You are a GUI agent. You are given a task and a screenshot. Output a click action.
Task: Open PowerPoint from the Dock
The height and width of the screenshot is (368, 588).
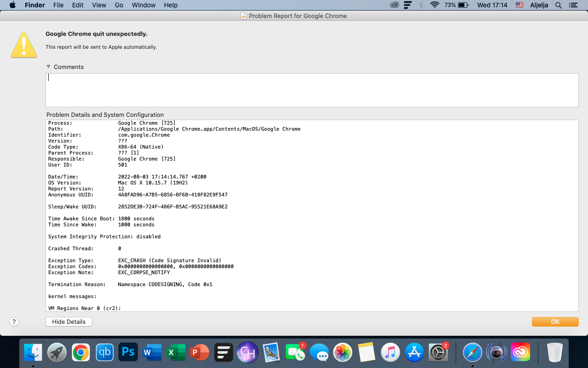200,353
